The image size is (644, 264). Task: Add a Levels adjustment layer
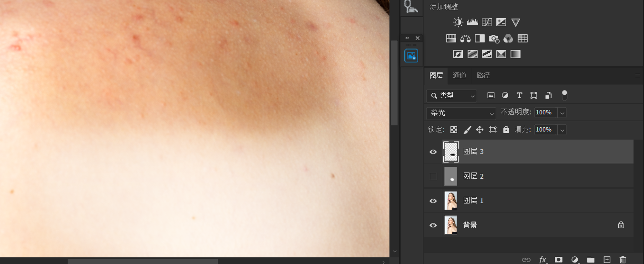pyautogui.click(x=472, y=22)
